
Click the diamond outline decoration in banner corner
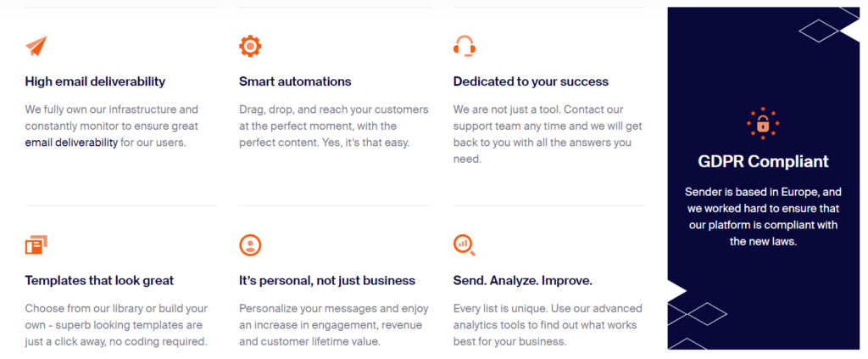point(819,31)
